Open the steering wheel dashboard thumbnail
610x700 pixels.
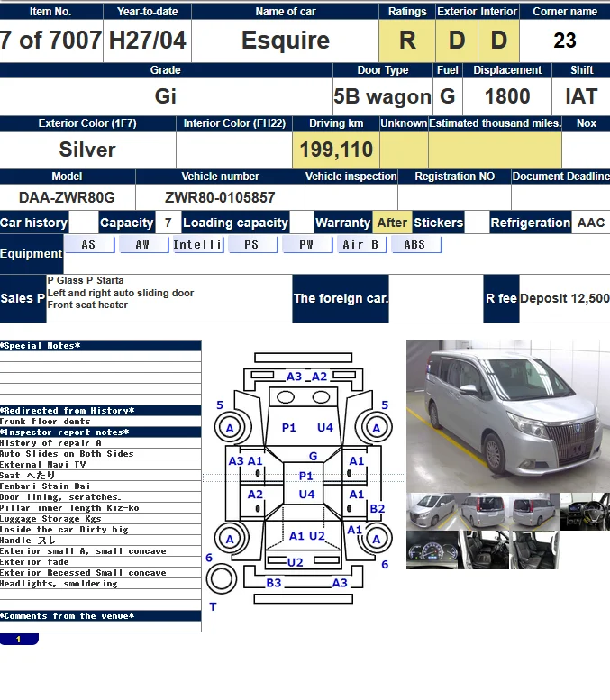point(585,512)
